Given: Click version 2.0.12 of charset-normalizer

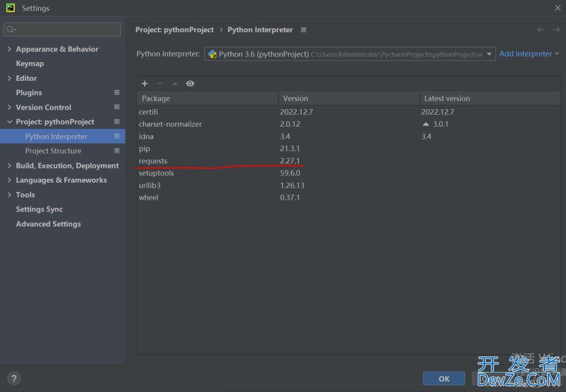Looking at the screenshot, I should click(x=290, y=124).
